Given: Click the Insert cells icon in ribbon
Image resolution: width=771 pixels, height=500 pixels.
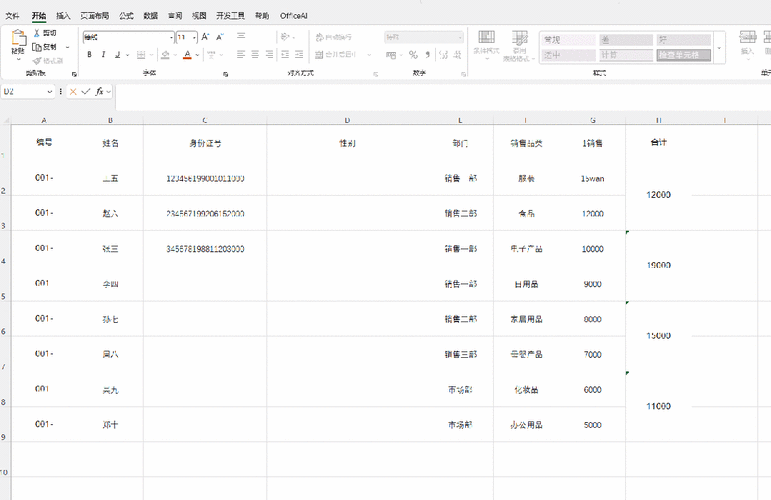Looking at the screenshot, I should 747,42.
